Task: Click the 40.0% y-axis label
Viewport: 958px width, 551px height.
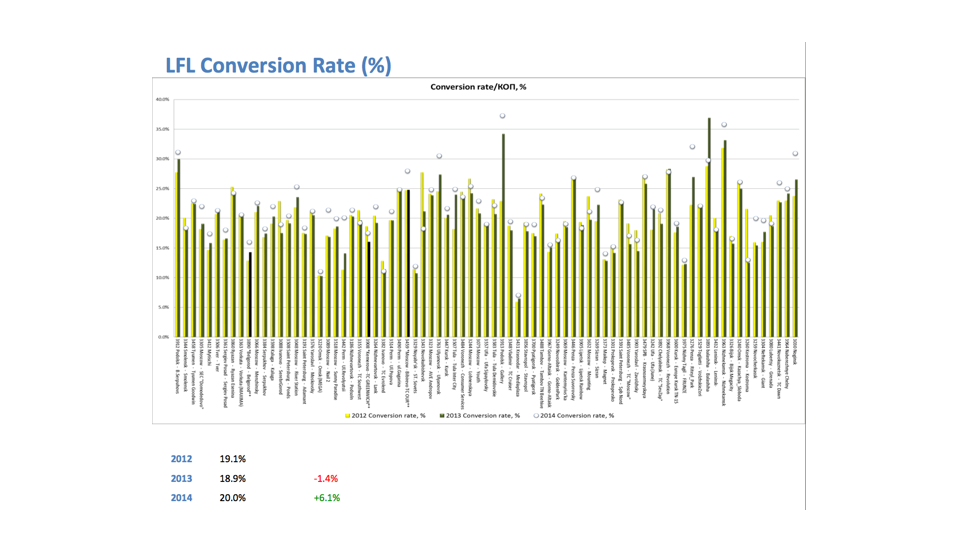Action: pyautogui.click(x=163, y=99)
